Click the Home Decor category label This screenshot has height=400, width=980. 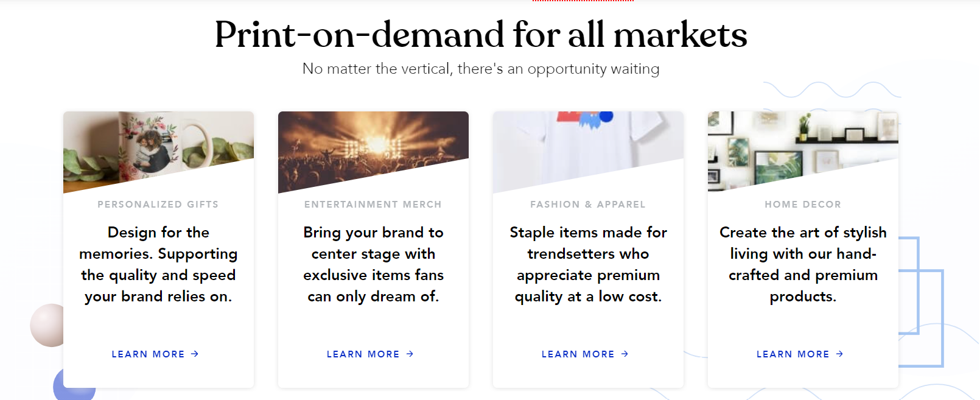(803, 205)
